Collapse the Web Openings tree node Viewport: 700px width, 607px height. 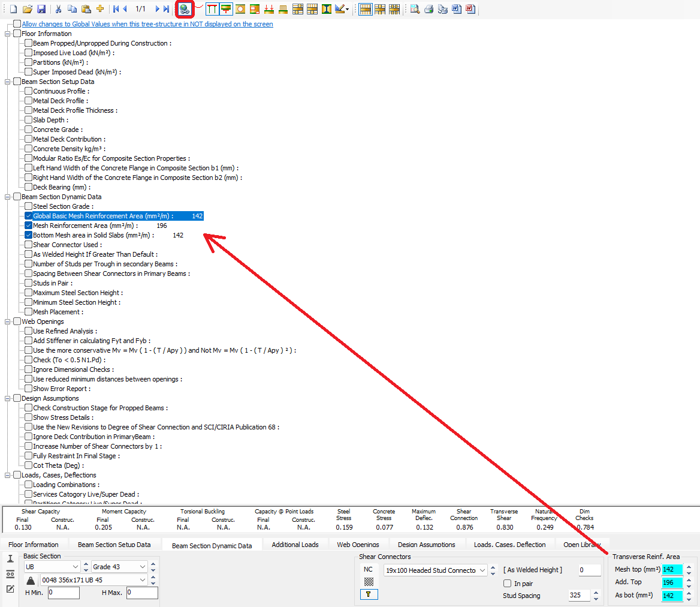click(8, 321)
